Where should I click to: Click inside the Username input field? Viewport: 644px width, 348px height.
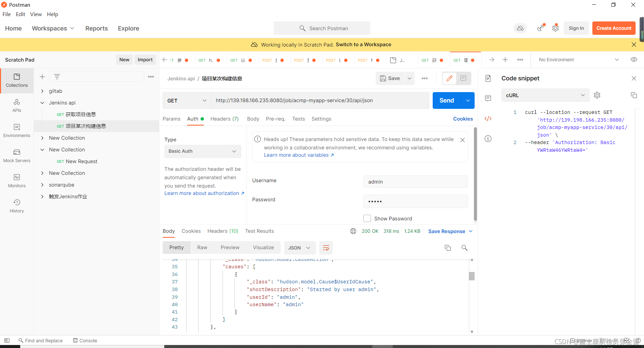[415, 182]
